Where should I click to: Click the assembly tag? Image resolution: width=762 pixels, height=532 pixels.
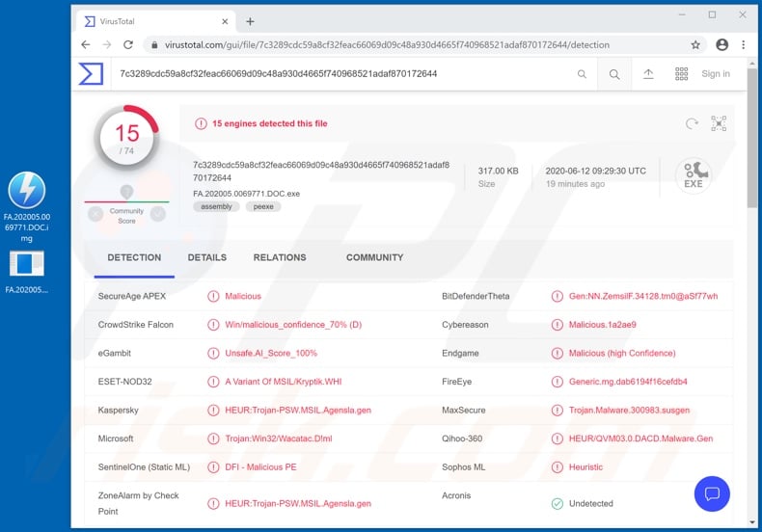pyautogui.click(x=216, y=207)
